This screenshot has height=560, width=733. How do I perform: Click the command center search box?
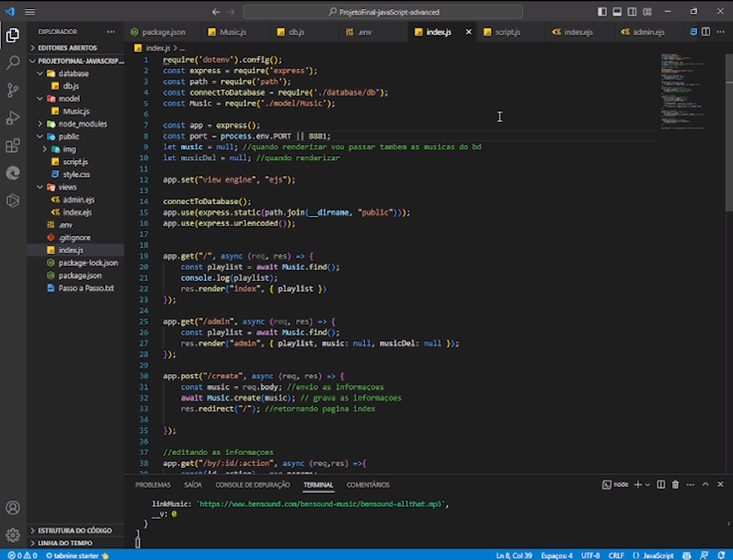tap(383, 12)
